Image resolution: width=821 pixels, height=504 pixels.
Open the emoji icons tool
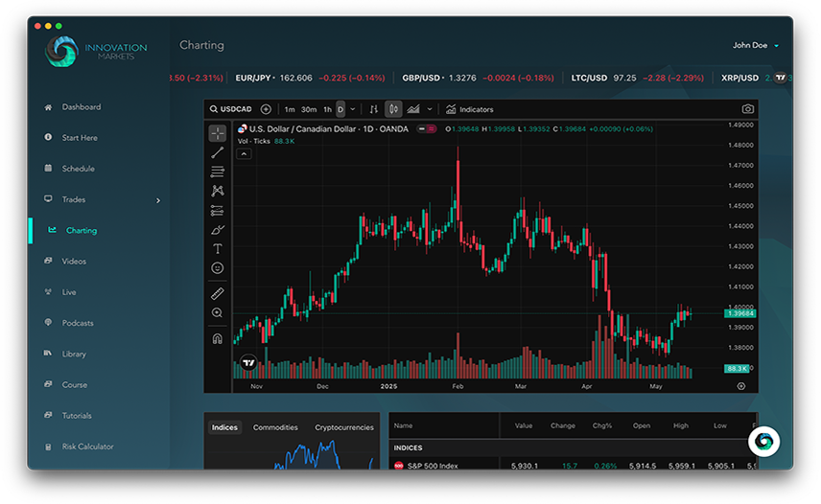pyautogui.click(x=218, y=268)
